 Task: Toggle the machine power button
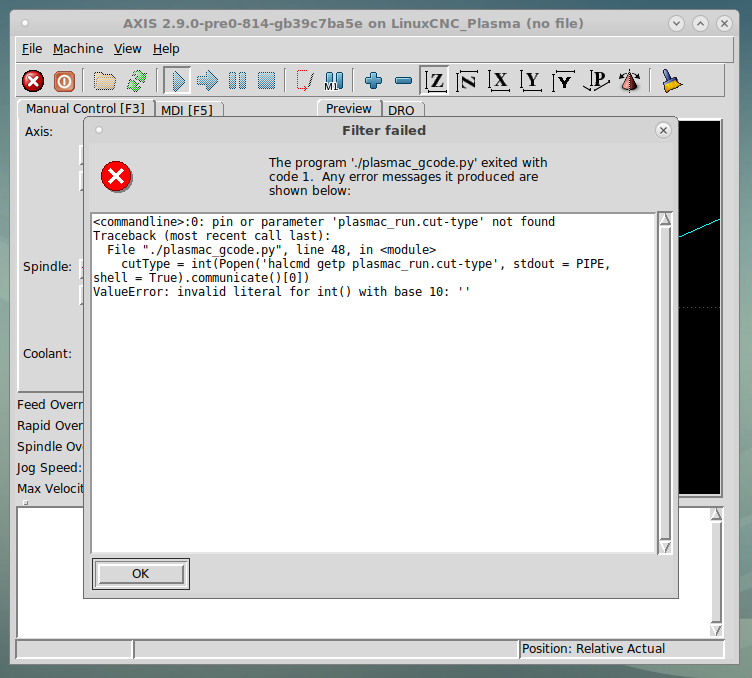64,81
